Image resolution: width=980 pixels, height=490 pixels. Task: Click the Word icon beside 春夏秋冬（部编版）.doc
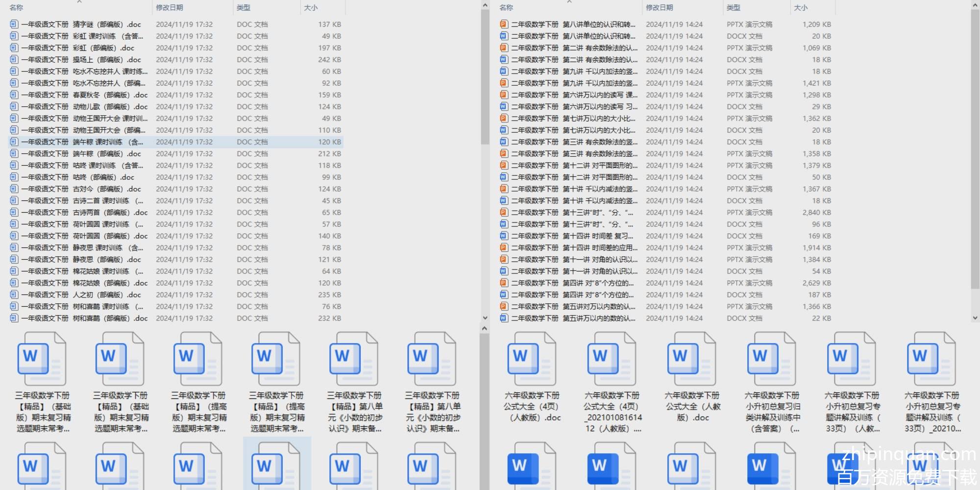pos(14,95)
